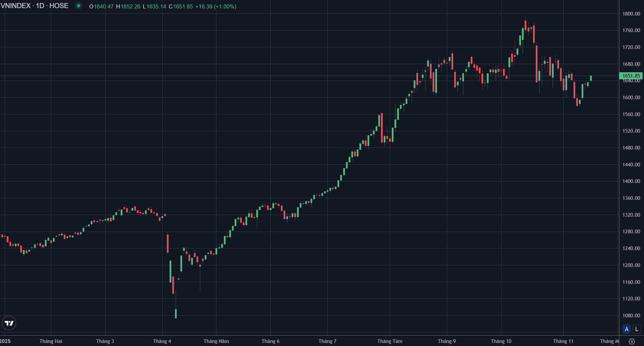
Task: Click the 1400.00 price axis label
Action: coord(631,181)
